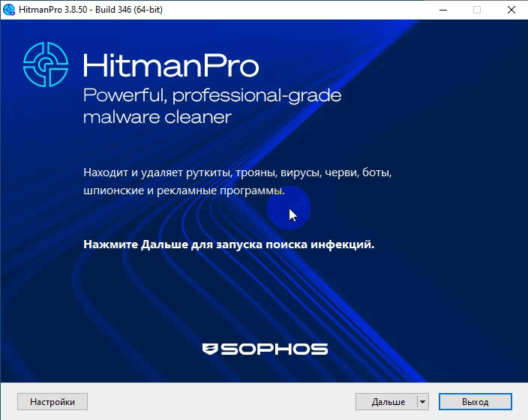Open the Настройки settings button
This screenshot has height=420, width=528.
click(52, 402)
